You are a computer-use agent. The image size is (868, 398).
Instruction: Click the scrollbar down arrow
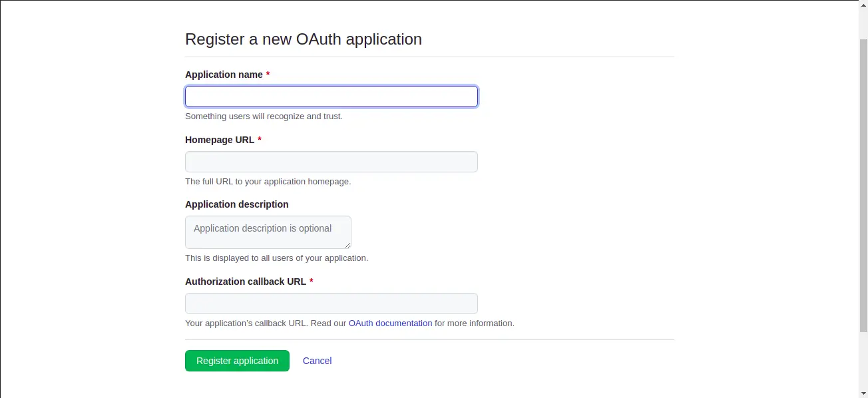863,393
